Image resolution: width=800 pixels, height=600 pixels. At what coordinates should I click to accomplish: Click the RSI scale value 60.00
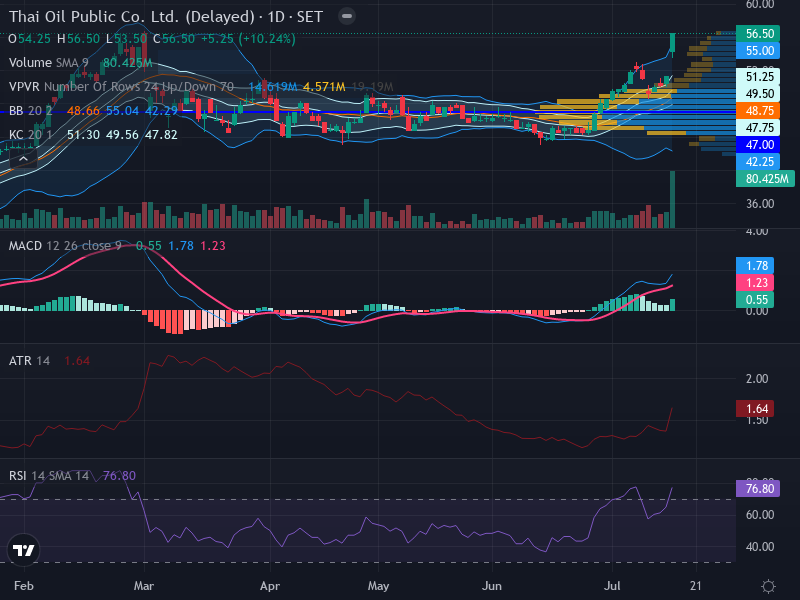[760, 515]
